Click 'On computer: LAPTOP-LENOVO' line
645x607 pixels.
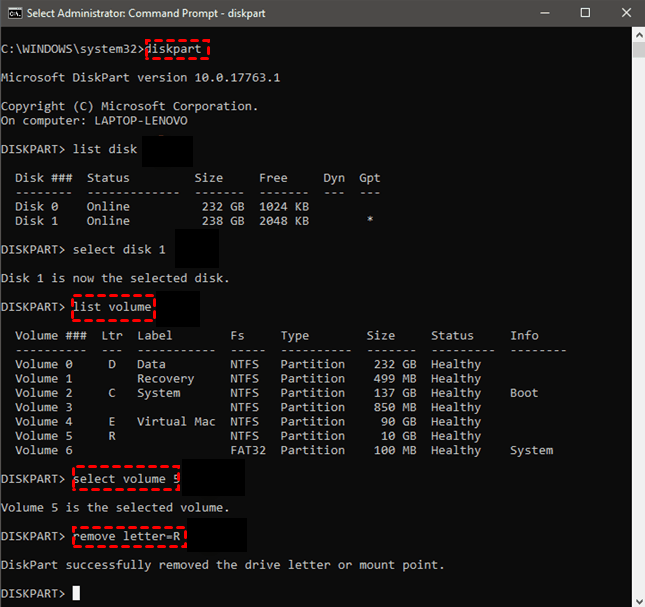(x=94, y=120)
